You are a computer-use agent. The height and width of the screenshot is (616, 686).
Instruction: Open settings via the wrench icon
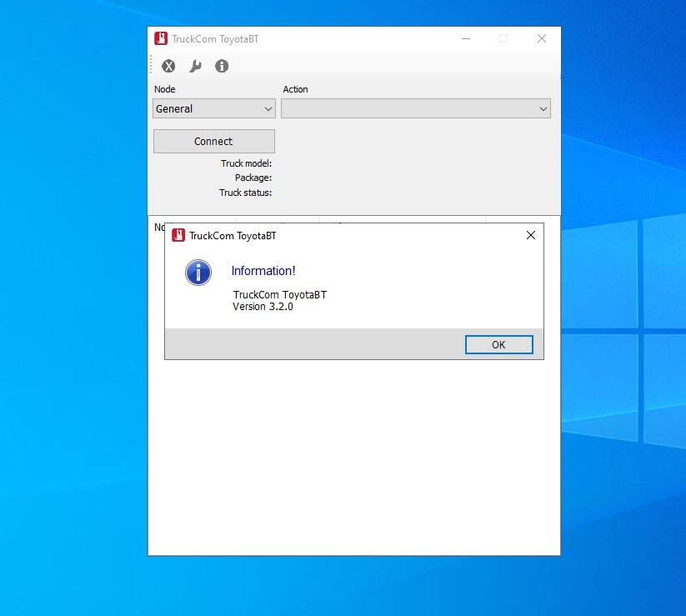[x=195, y=66]
